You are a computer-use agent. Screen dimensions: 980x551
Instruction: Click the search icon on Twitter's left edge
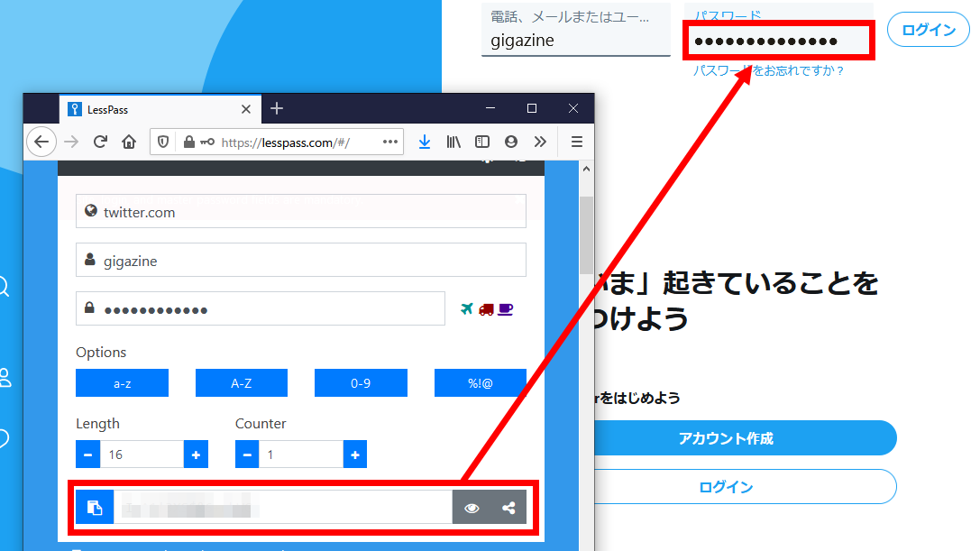(3, 287)
